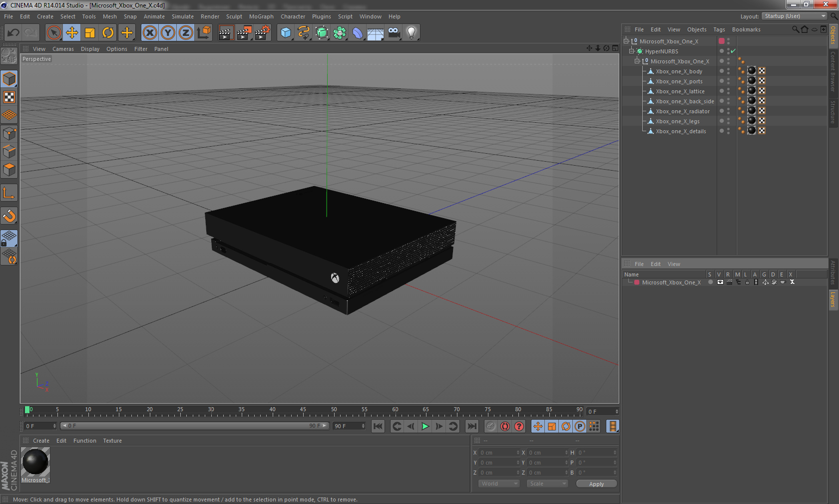Switch the coordinate system icon
The height and width of the screenshot is (504, 839).
coord(204,33)
